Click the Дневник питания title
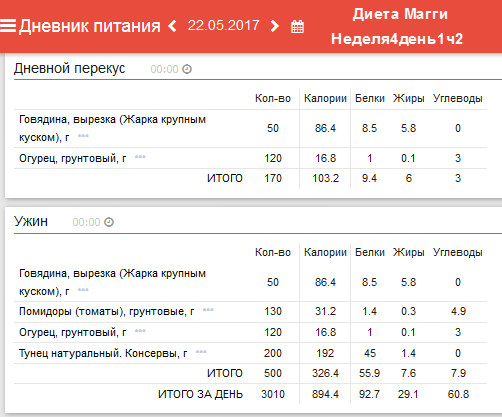 89,26
